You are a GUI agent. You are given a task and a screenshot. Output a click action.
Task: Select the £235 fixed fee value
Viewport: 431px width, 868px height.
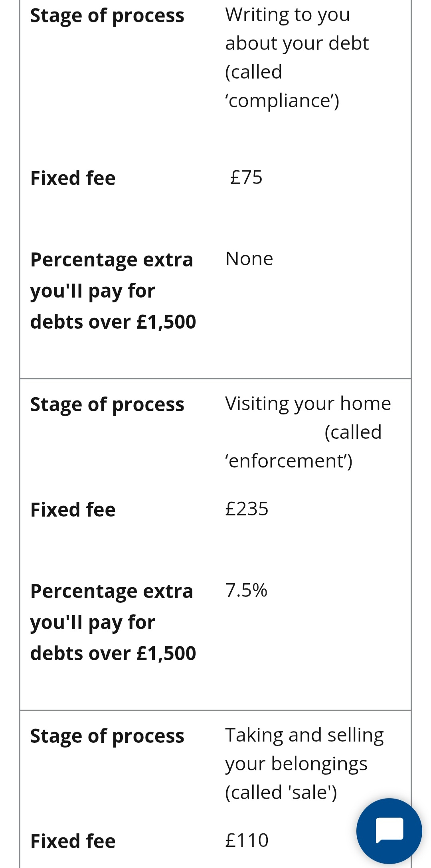click(x=247, y=509)
